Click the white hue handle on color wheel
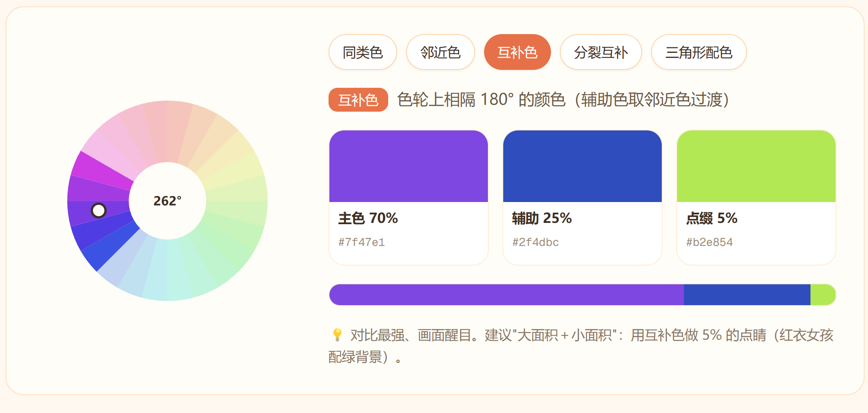The width and height of the screenshot is (868, 413). click(x=99, y=210)
